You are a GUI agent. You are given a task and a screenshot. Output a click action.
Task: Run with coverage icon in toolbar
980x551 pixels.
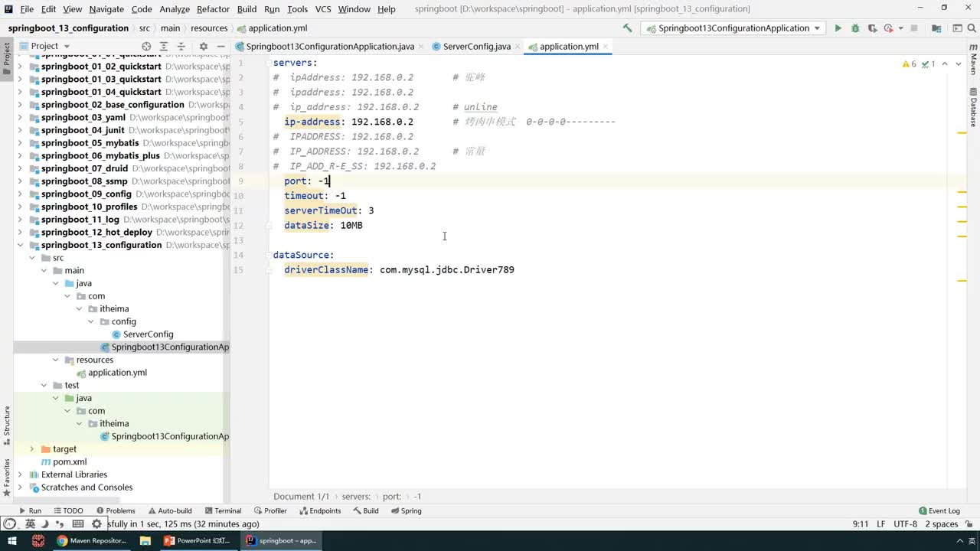872,28
